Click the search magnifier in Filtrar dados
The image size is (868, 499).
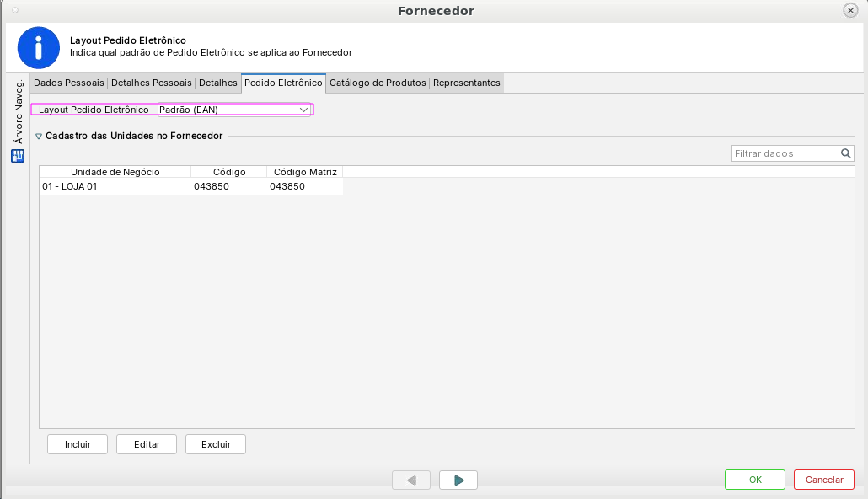click(845, 153)
